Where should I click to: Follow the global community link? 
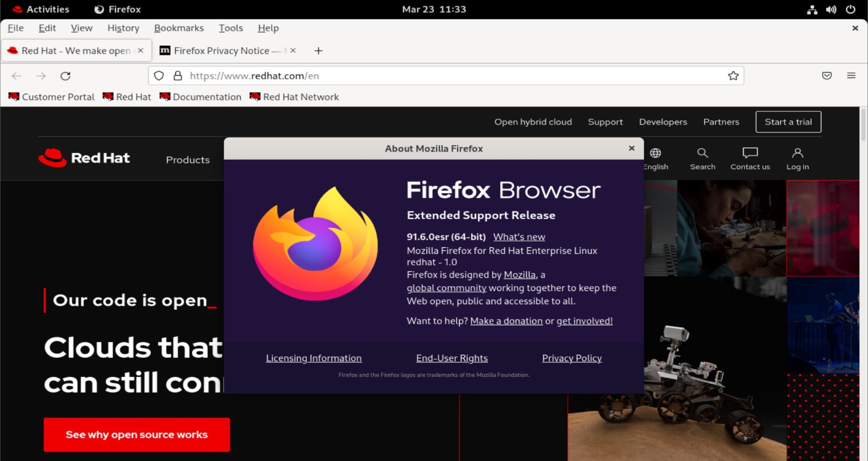446,288
